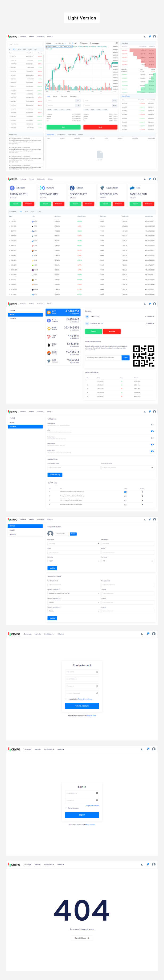Delete API key in row 4
Viewport: 164px width, 980px height.
click(x=142, y=505)
